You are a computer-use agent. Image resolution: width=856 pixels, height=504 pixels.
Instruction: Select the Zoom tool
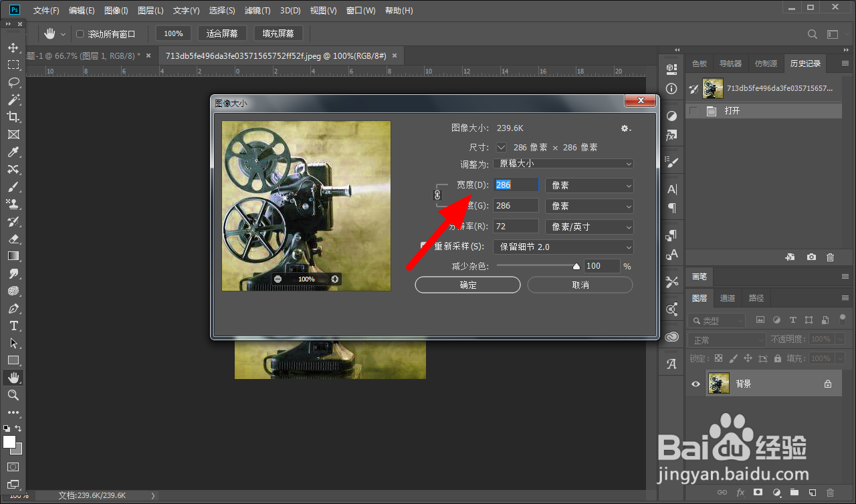click(13, 395)
